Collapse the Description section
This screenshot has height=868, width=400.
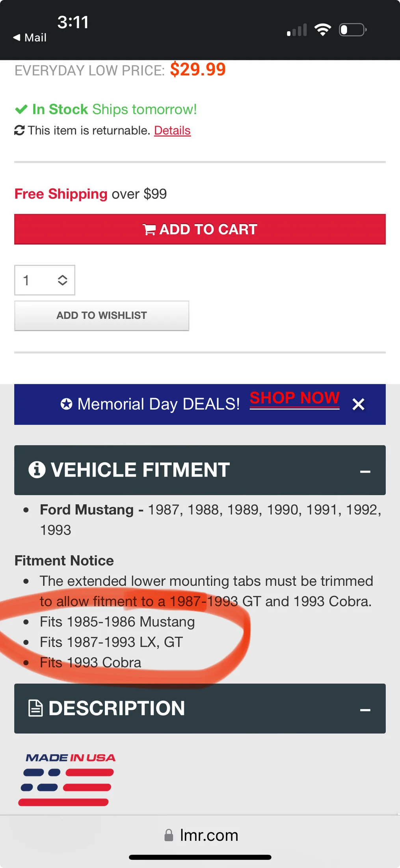[x=365, y=710]
